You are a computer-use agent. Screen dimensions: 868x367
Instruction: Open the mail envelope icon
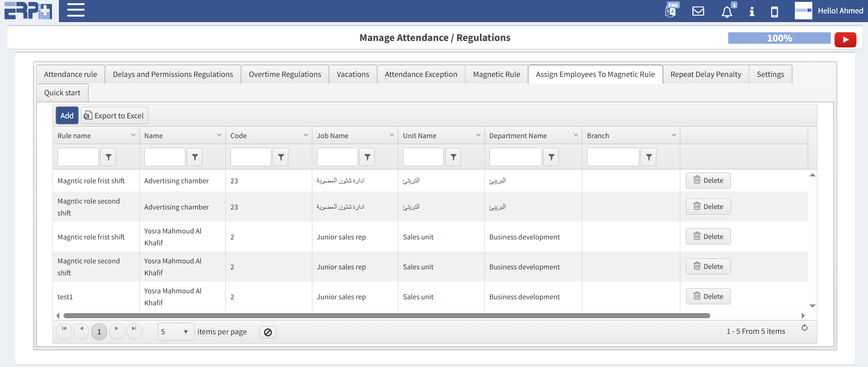(x=698, y=11)
